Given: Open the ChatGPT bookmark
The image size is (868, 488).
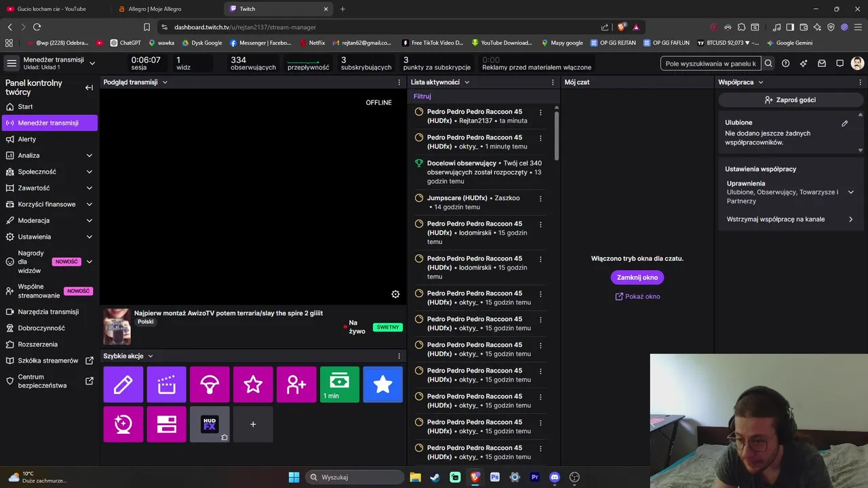Looking at the screenshot, I should pos(125,43).
